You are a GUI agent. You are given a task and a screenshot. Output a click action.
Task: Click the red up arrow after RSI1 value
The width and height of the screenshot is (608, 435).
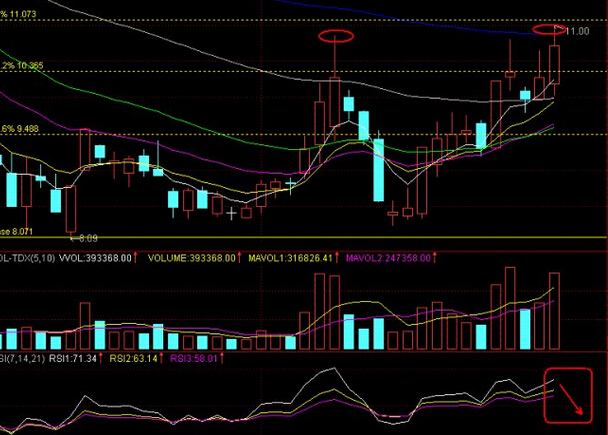(x=101, y=357)
